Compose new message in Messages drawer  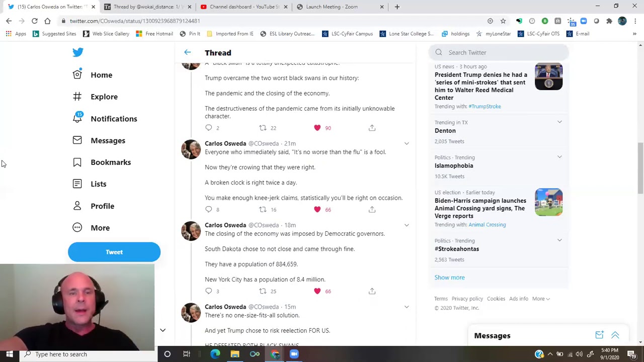pos(599,335)
